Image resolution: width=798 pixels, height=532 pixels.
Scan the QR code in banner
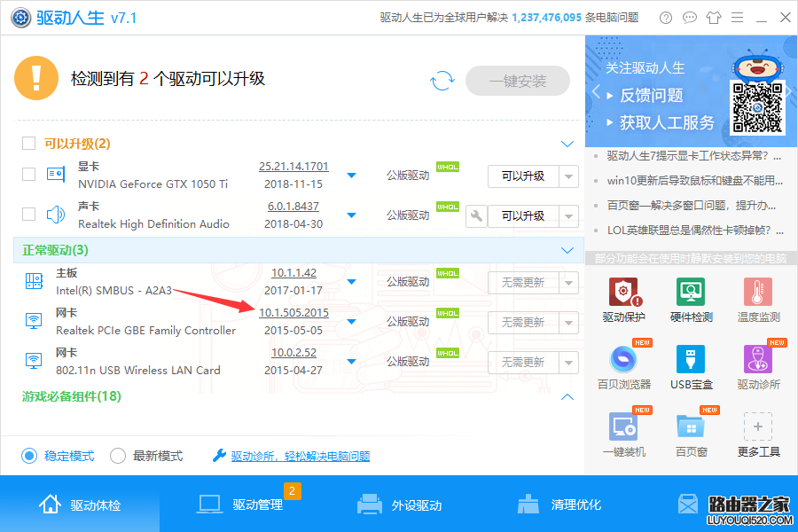point(757,107)
